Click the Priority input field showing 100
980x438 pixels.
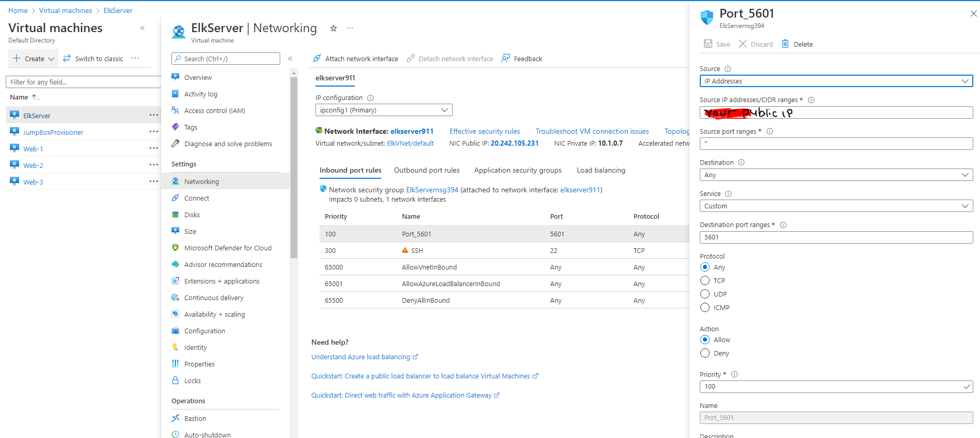coord(836,386)
